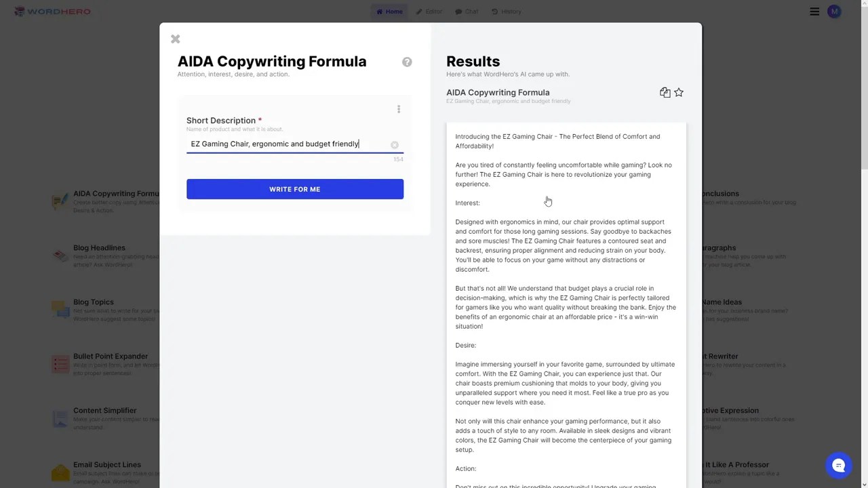The width and height of the screenshot is (868, 488).
Task: Click inside the Short Description field
Action: 285,144
